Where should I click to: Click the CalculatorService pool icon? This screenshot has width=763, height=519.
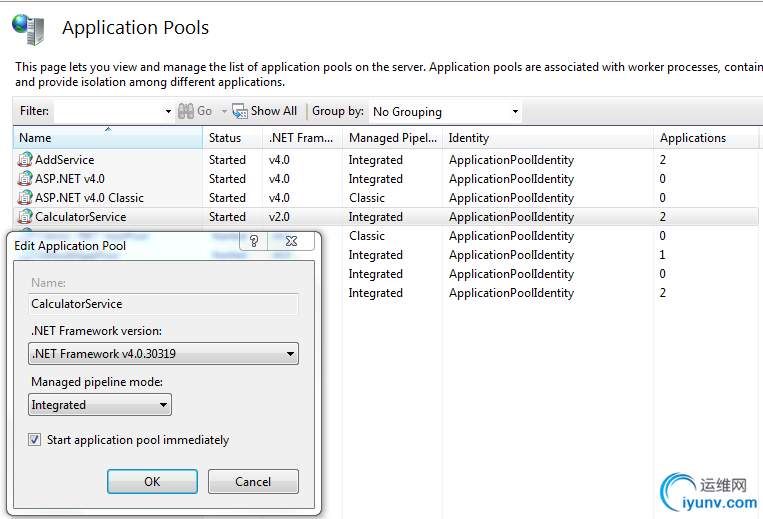[x=25, y=217]
